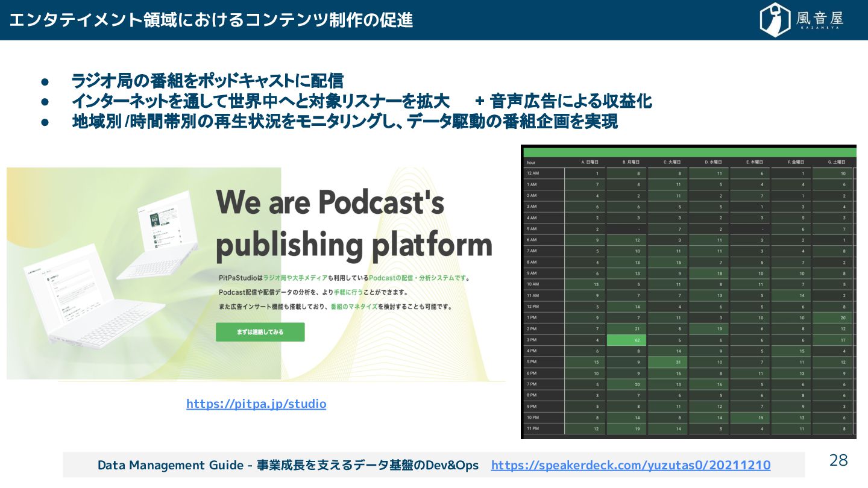Click the 20 cell in the 1 PM row
The height and width of the screenshot is (488, 868).
833,318
